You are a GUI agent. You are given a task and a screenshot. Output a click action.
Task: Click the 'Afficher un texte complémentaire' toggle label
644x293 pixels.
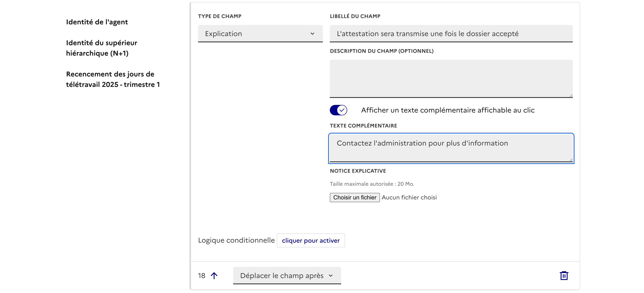[x=447, y=110]
